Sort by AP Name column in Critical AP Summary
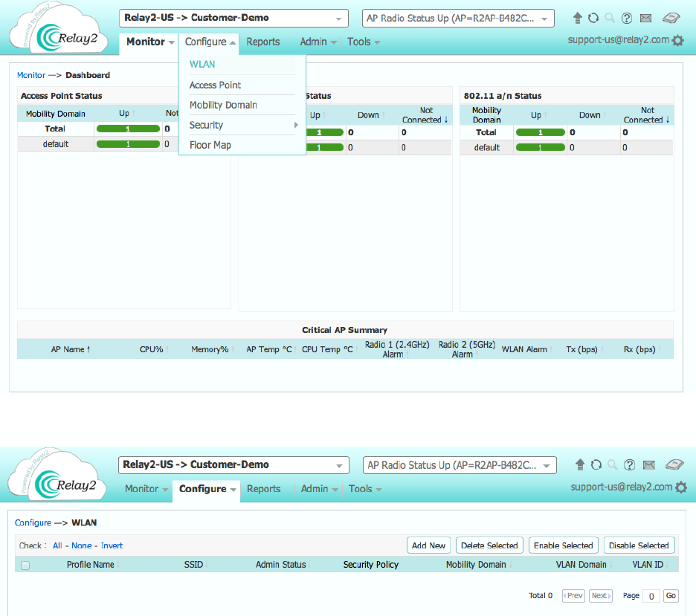 71,349
